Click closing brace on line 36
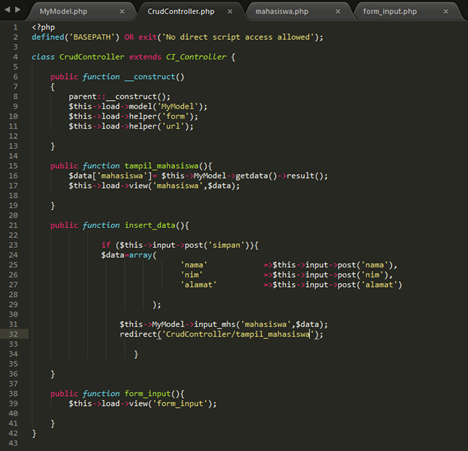Image resolution: width=468 pixels, height=451 pixels. [x=53, y=374]
